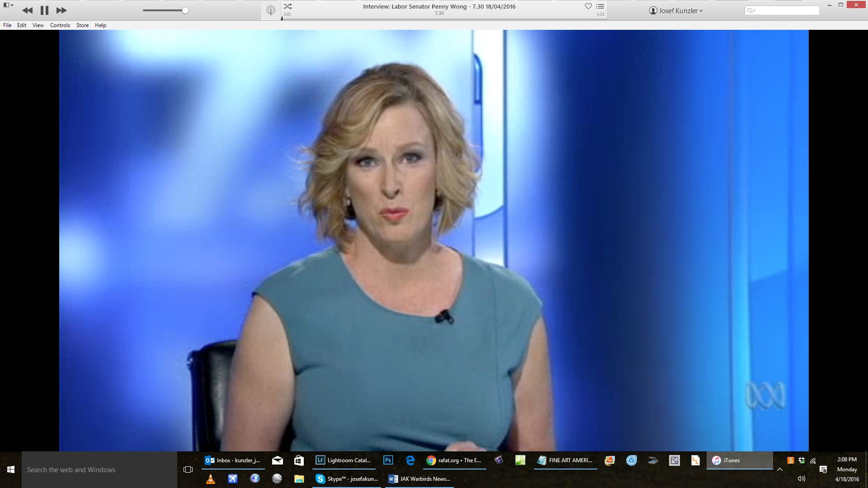Viewport: 868px width, 488px height.
Task: Click the fast forward button
Action: pyautogui.click(x=61, y=10)
